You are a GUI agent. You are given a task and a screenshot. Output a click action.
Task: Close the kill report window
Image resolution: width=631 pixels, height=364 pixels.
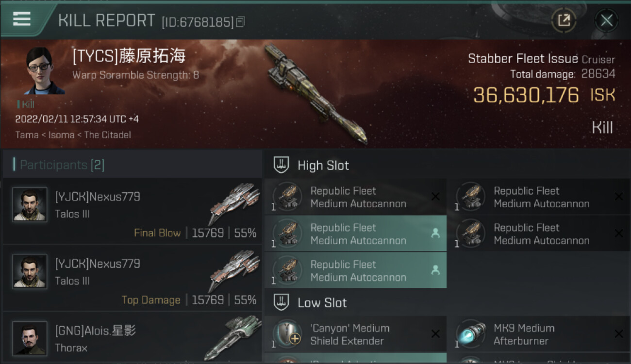[x=606, y=20]
